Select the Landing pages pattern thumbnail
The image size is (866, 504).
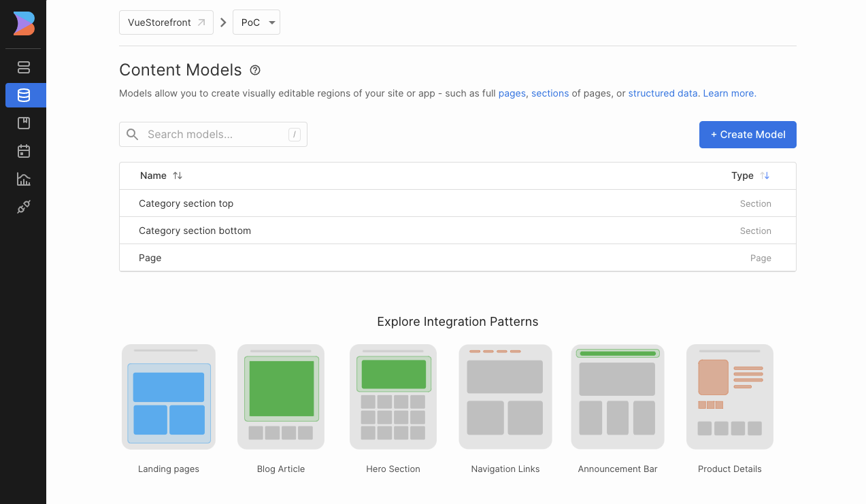pos(169,397)
